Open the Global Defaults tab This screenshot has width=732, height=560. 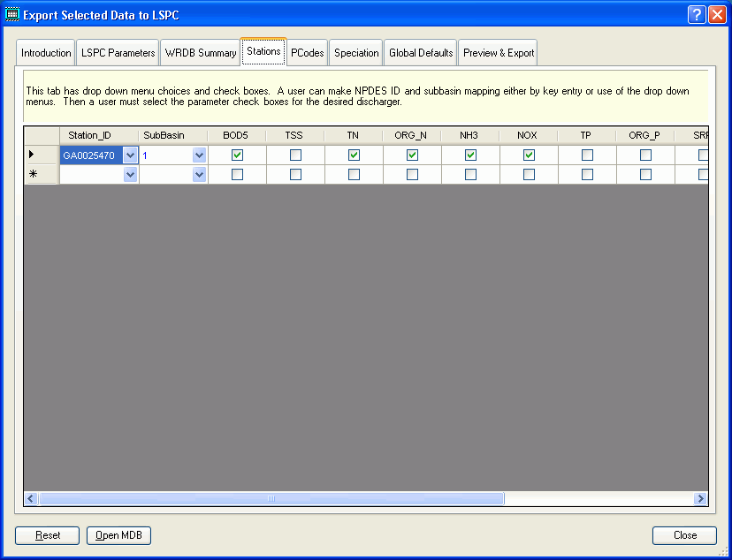click(x=420, y=52)
